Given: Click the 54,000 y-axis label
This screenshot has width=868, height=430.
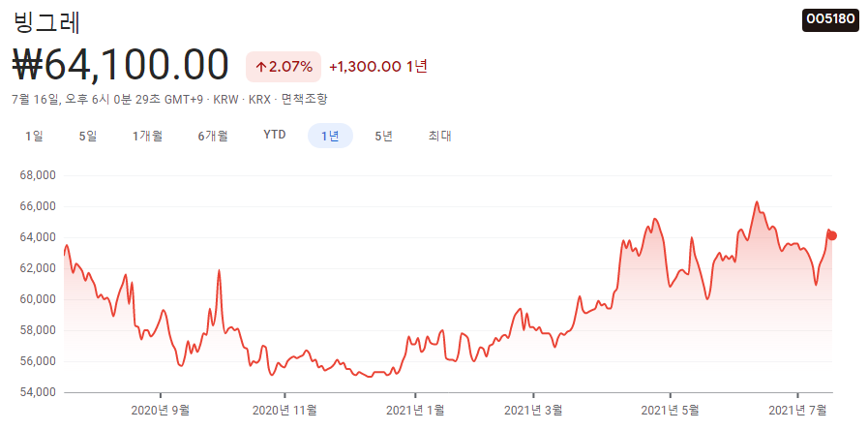Looking at the screenshot, I should point(38,392).
